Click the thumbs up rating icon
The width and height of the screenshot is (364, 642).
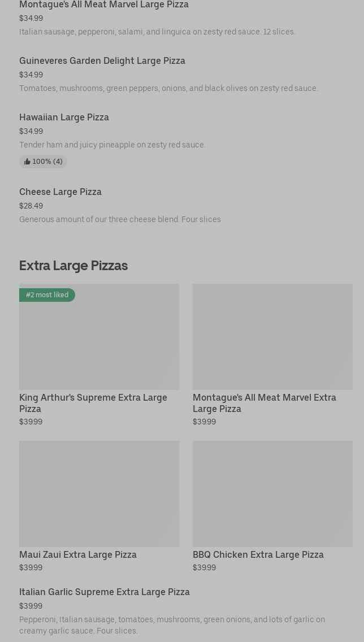[x=27, y=162]
